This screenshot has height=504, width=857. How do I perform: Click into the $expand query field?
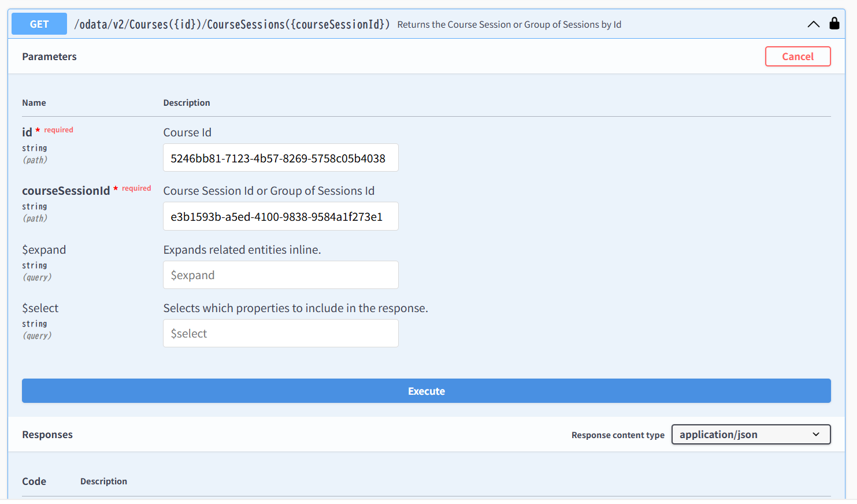[x=281, y=275]
